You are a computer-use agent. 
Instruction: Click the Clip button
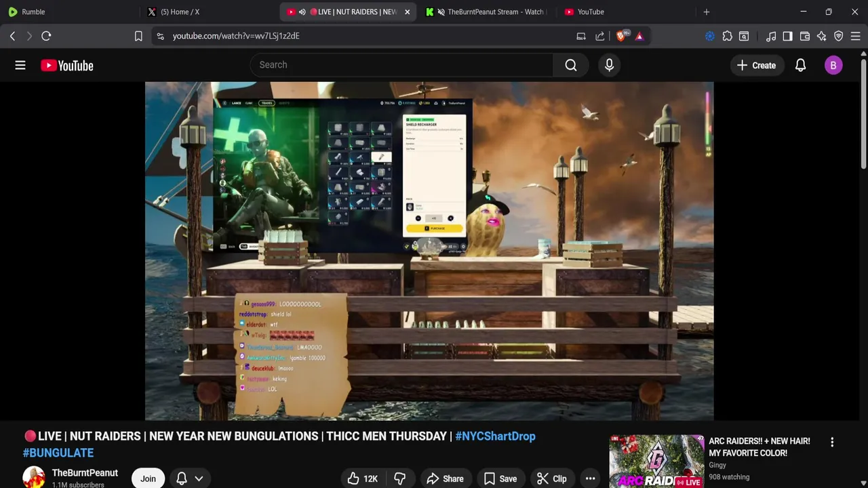(551, 479)
